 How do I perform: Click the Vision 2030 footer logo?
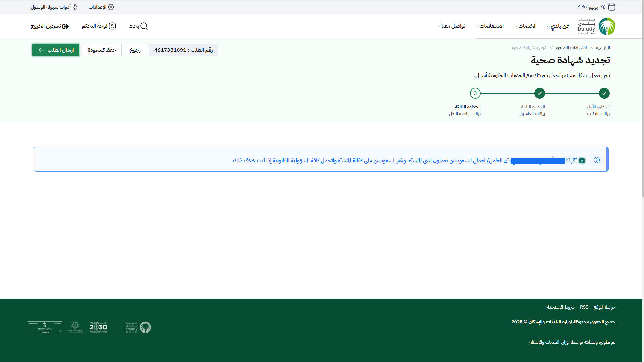tap(98, 327)
